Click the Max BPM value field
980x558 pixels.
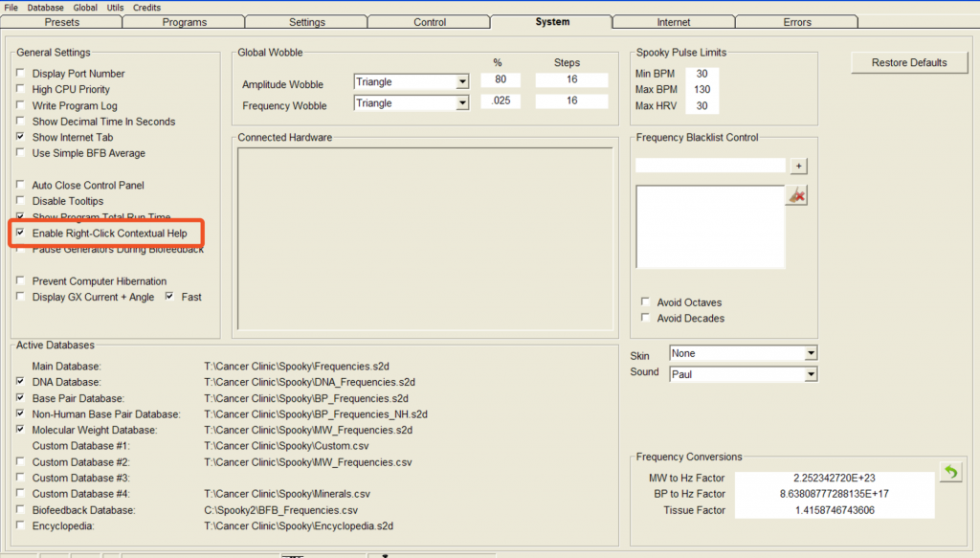click(x=702, y=90)
